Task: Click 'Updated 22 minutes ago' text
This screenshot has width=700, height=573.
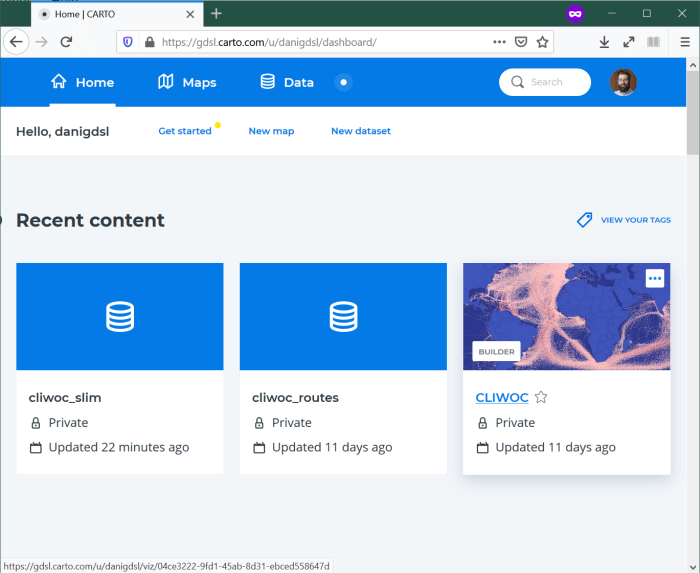Action: coord(119,447)
